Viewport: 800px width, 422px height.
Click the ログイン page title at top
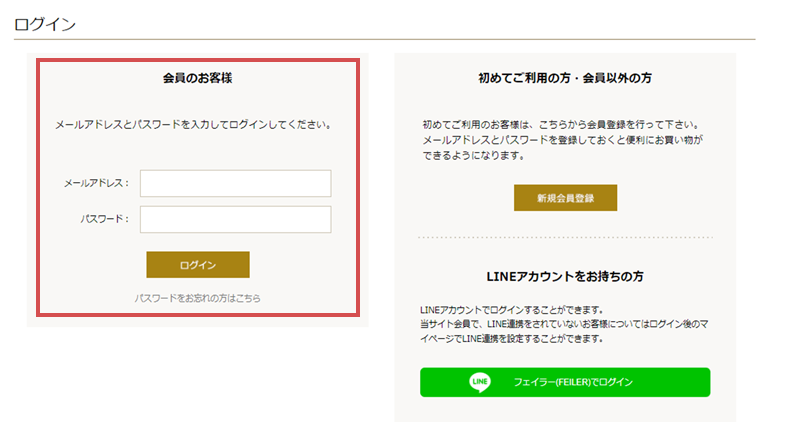coord(45,24)
